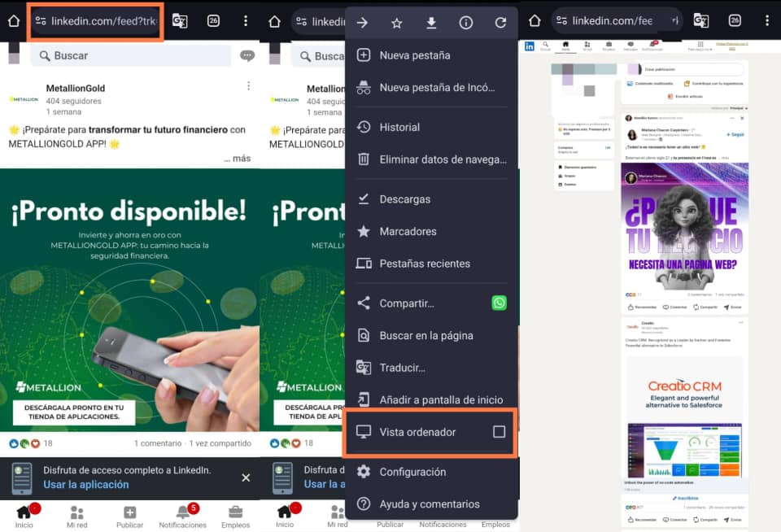Open Mi red tab in left screenshot

click(x=76, y=516)
